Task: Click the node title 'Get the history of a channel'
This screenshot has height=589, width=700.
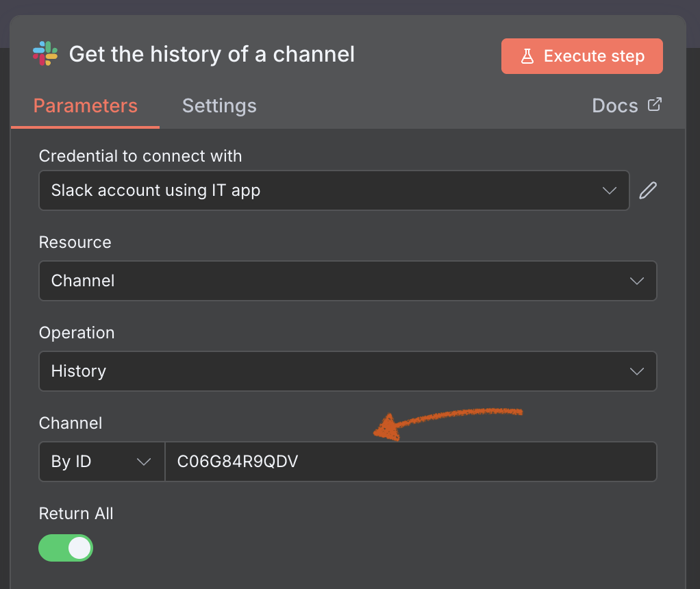Action: point(212,54)
